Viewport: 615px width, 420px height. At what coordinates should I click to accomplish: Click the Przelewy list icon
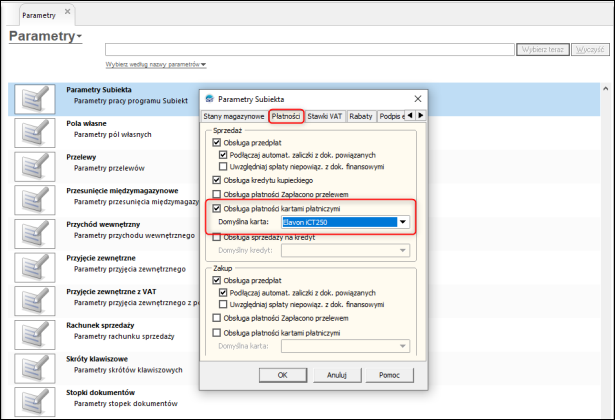pos(35,167)
